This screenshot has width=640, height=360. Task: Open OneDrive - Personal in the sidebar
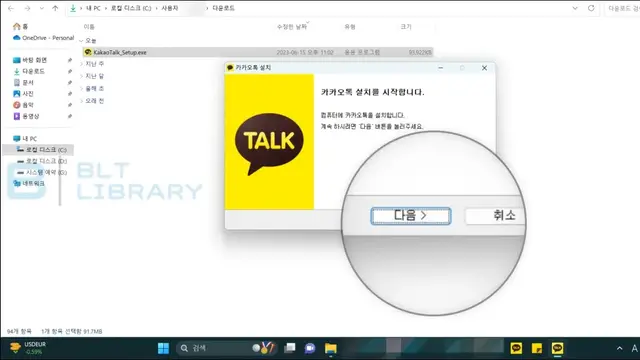pos(43,38)
